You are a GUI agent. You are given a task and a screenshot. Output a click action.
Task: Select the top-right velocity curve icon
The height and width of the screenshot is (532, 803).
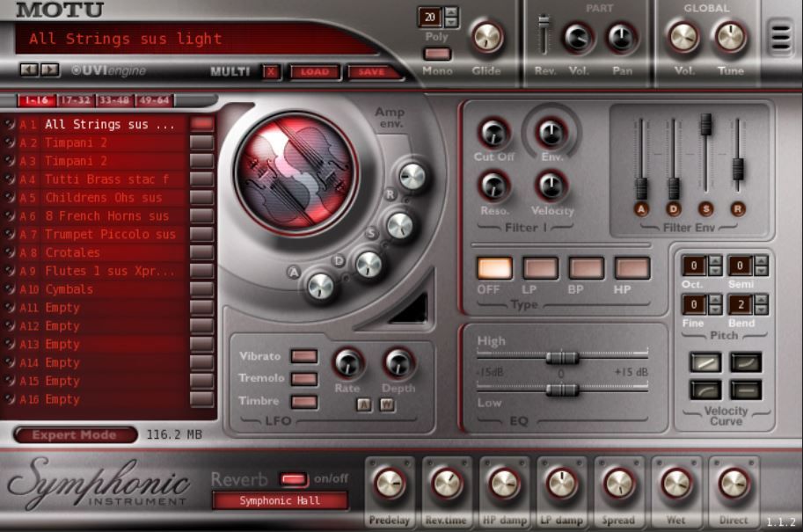click(746, 362)
